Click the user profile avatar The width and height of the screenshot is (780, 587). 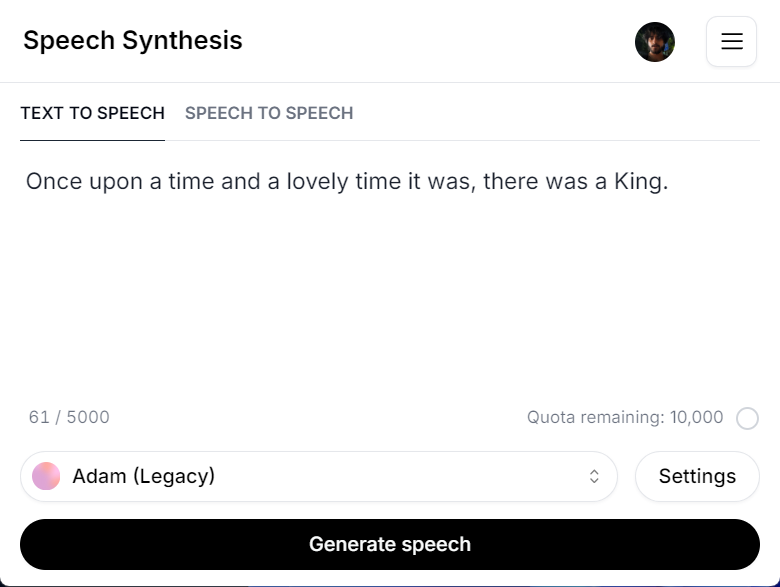point(655,42)
